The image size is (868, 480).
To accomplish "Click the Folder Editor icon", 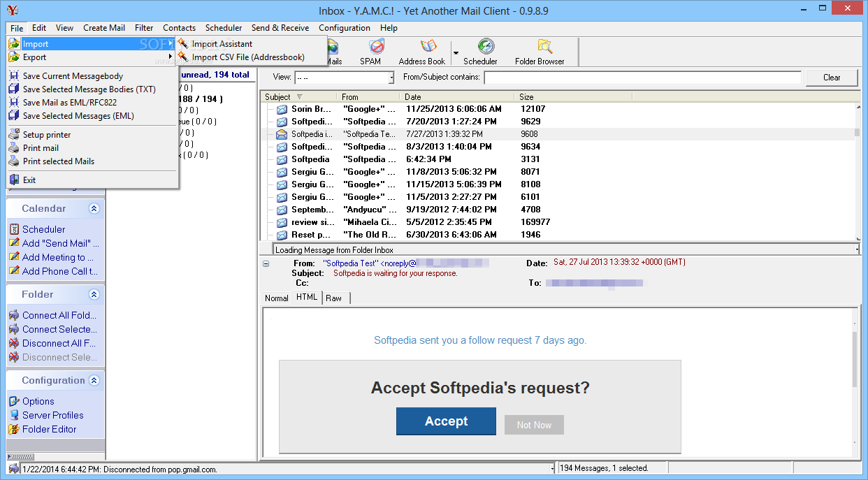I will [15, 429].
